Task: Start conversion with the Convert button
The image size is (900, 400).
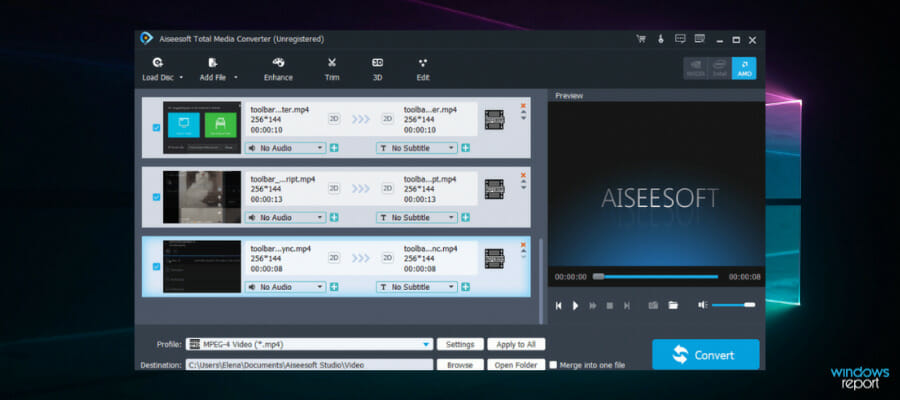Action: [x=705, y=355]
